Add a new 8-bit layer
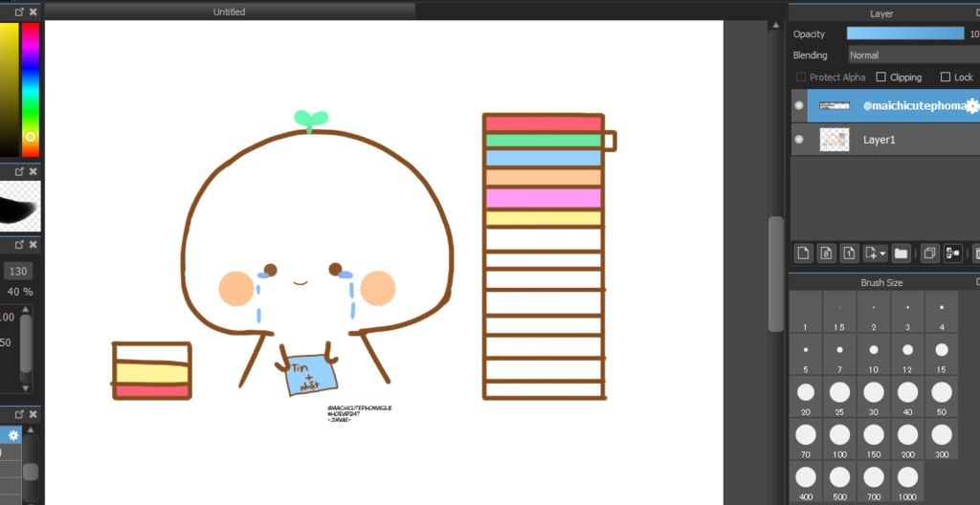The image size is (980, 505). pyautogui.click(x=826, y=253)
